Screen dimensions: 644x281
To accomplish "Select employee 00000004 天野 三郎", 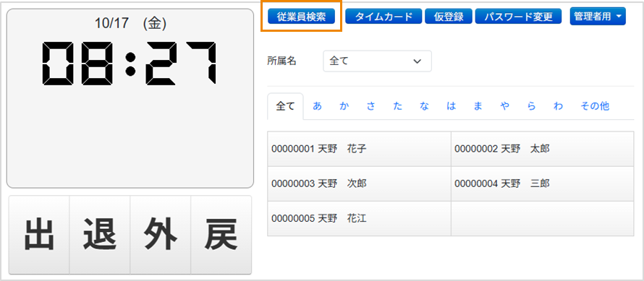I will point(542,183).
